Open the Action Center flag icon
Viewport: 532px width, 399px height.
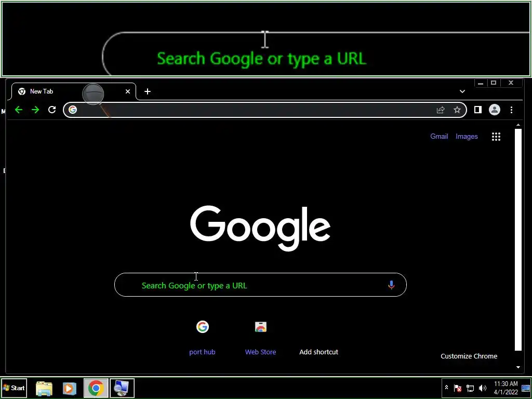pos(457,388)
